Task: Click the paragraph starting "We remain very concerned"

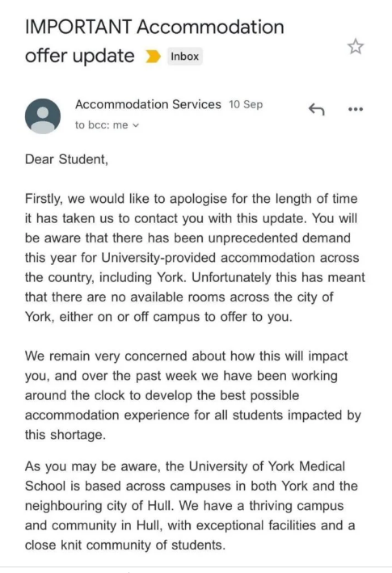Action: [x=193, y=395]
